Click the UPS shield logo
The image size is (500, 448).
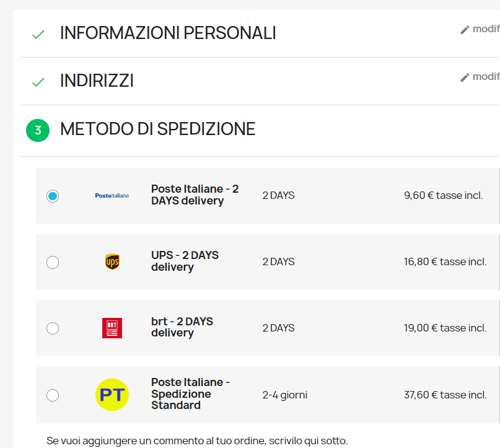tap(112, 262)
